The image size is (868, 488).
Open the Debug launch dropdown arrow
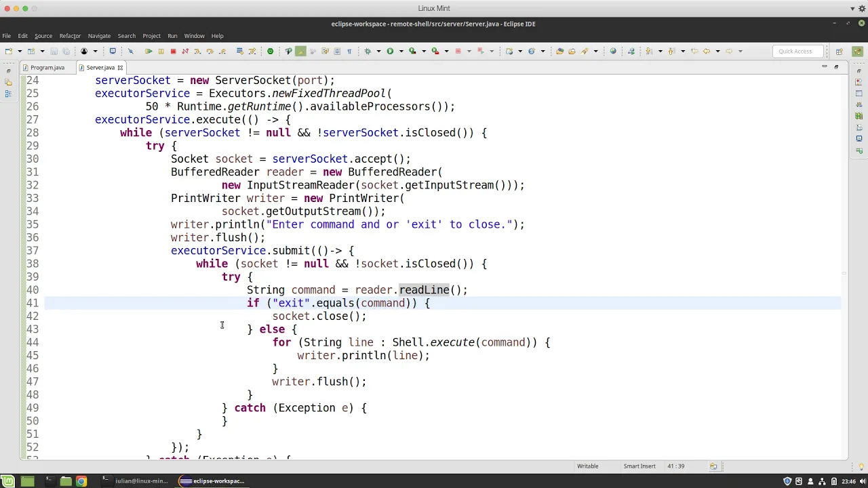tap(378, 51)
